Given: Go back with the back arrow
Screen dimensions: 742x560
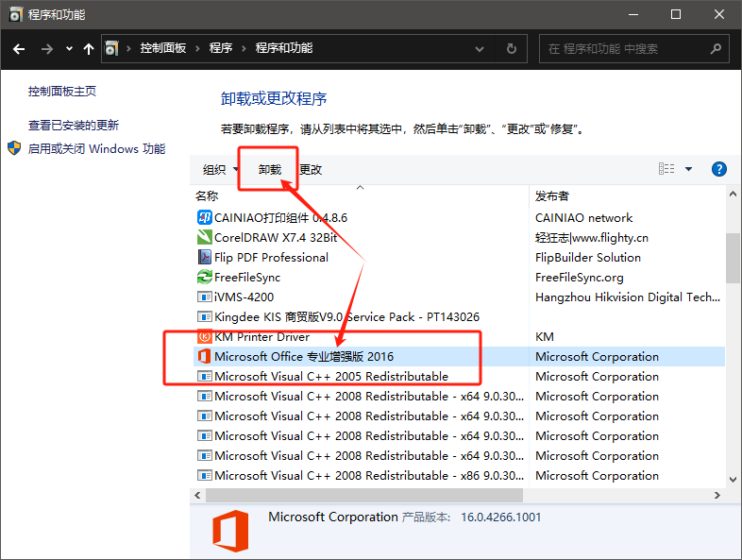Looking at the screenshot, I should point(19,49).
